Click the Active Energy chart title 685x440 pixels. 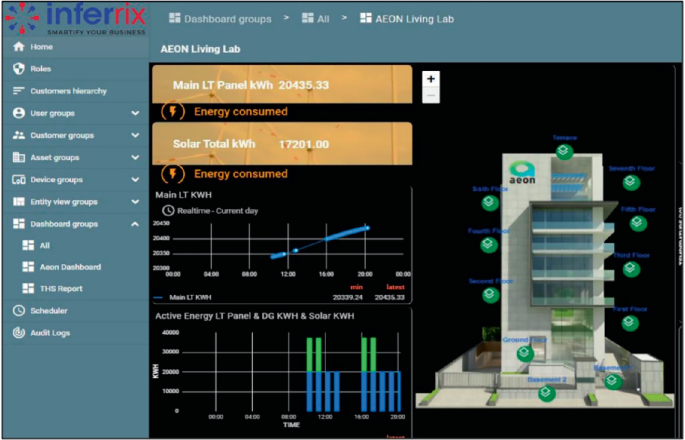click(x=255, y=315)
